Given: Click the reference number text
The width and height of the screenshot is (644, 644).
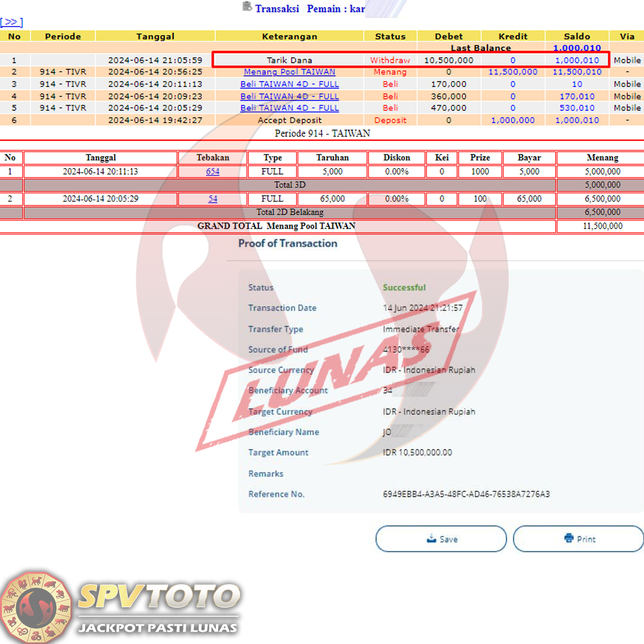Looking at the screenshot, I should tap(466, 495).
